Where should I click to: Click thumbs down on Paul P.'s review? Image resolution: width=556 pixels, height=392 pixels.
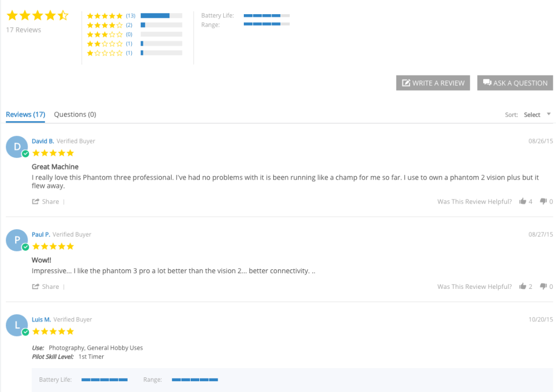544,287
